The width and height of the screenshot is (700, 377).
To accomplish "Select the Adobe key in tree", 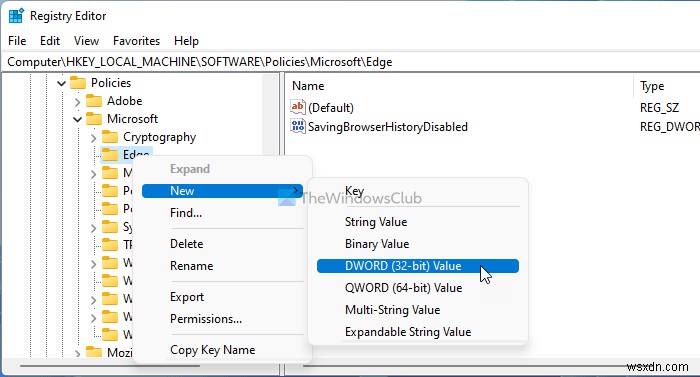I will [124, 101].
